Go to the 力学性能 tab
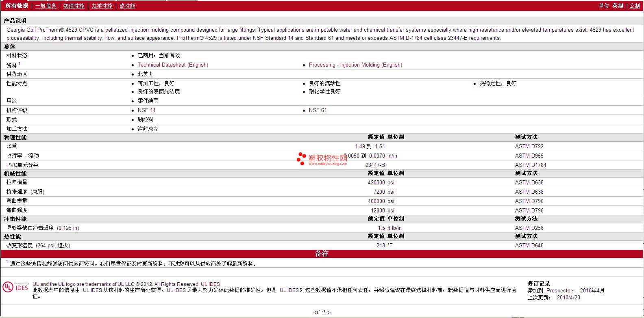This screenshot has width=644, height=318. coord(102,6)
